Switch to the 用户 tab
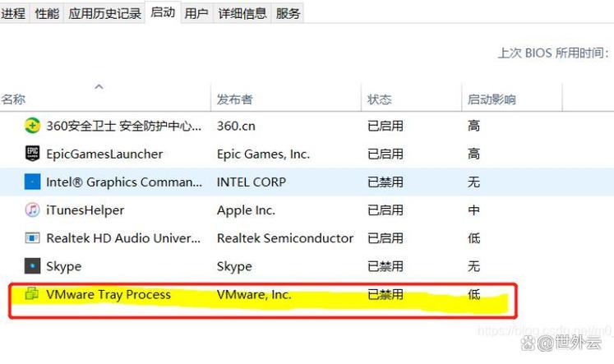The width and height of the screenshot is (614, 364). pos(196,13)
